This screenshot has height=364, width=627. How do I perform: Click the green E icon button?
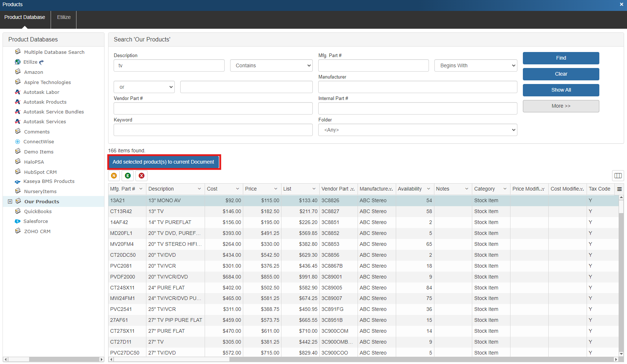point(128,176)
